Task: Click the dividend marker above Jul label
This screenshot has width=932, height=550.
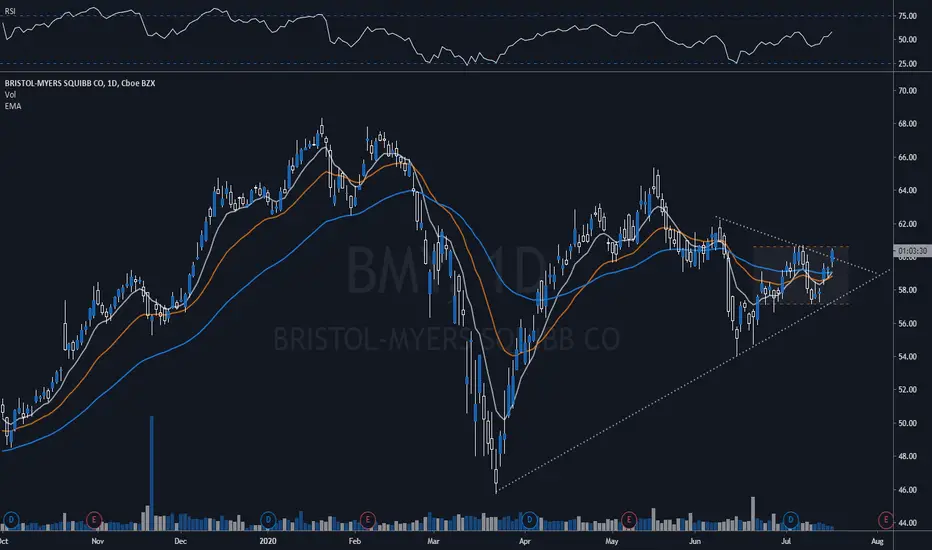Action: coord(791,520)
